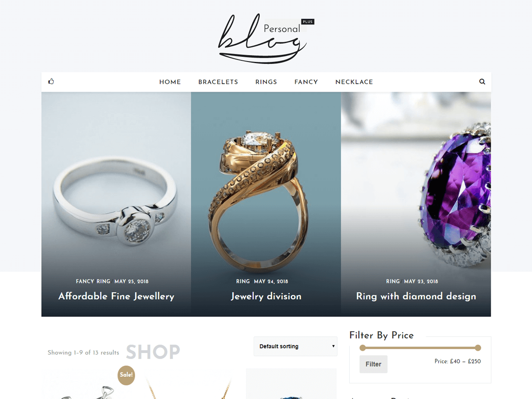
Task: Click the FANCY category tag on first slide
Action: (x=85, y=282)
